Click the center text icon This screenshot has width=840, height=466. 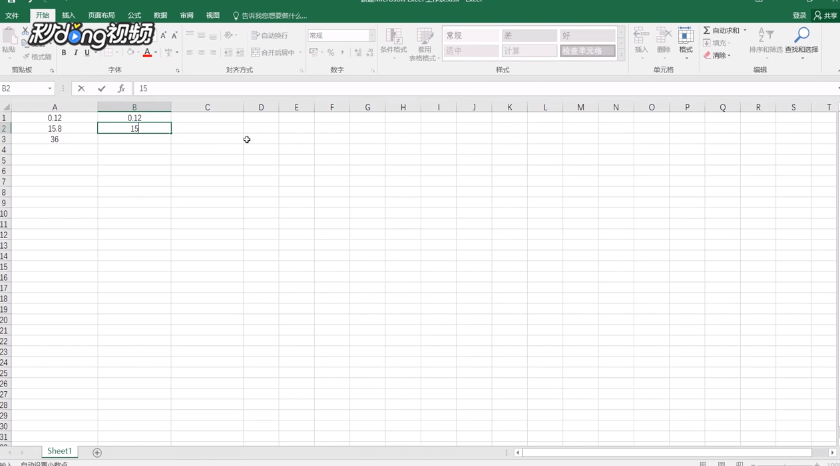pos(201,52)
